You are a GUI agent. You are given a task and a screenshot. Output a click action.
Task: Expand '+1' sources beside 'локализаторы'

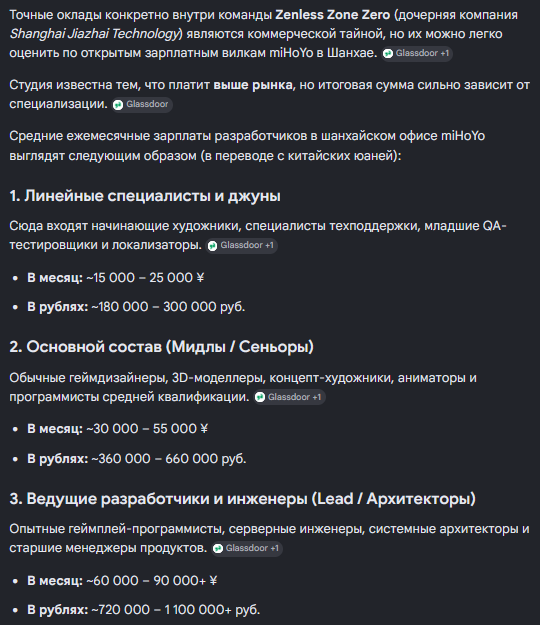pyautogui.click(x=269, y=246)
